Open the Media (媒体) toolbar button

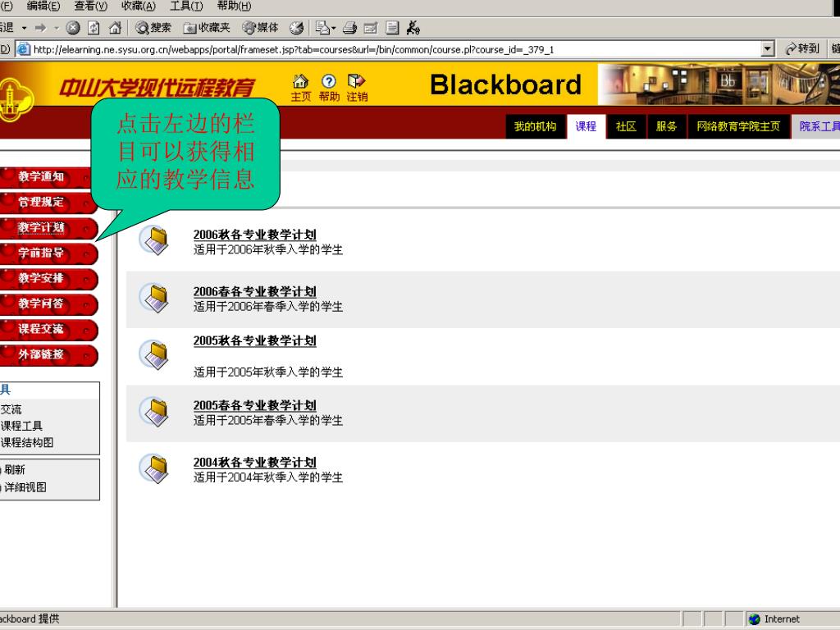pyautogui.click(x=260, y=27)
